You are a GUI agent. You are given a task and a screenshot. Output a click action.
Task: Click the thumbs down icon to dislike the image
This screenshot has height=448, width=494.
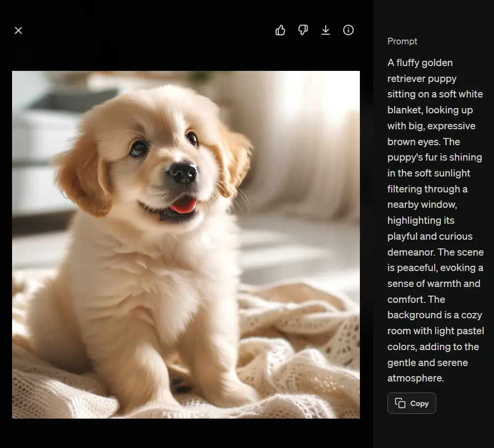click(303, 30)
